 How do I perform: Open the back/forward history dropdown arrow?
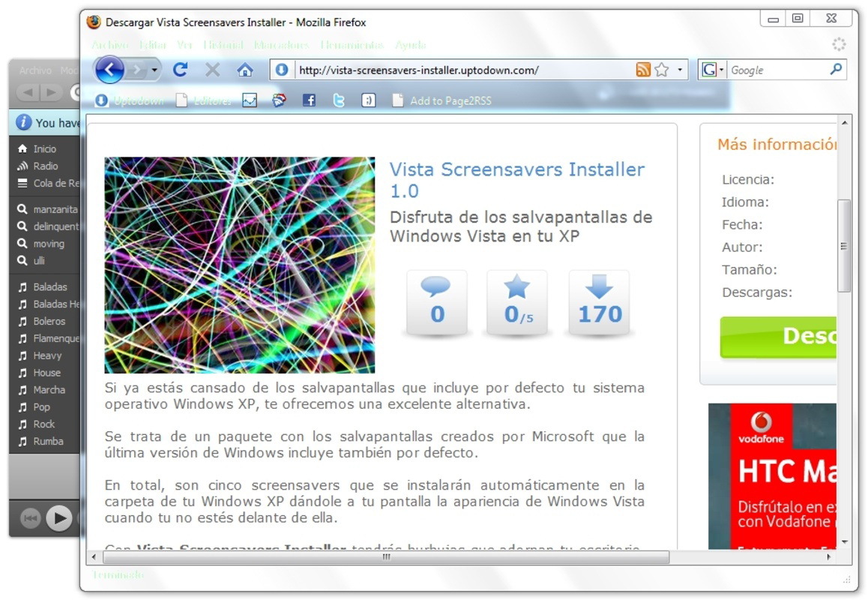coord(154,70)
